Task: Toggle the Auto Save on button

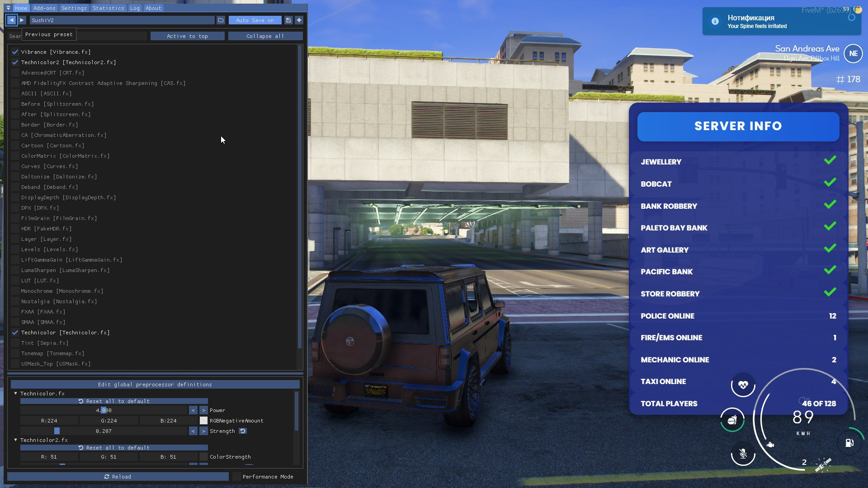Action: tap(255, 20)
